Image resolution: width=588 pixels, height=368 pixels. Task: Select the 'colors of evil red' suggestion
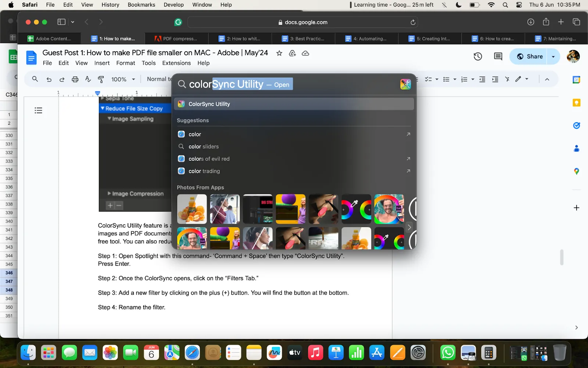[x=294, y=159]
